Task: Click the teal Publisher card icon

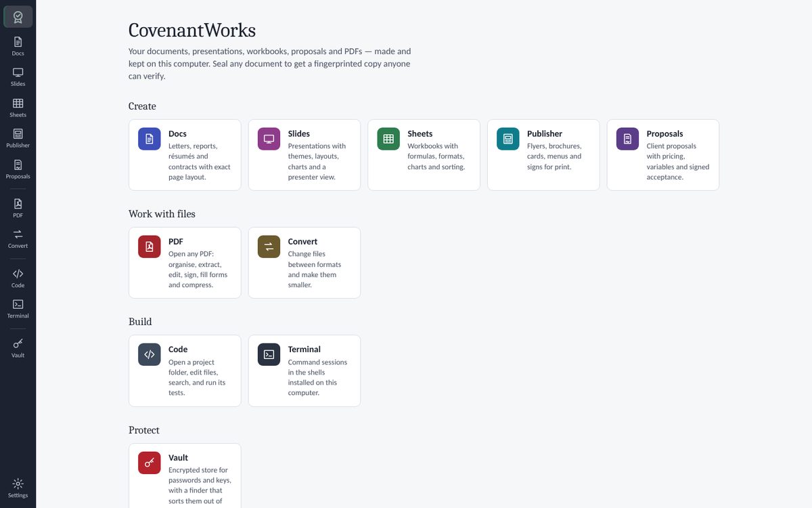Action: tap(508, 139)
